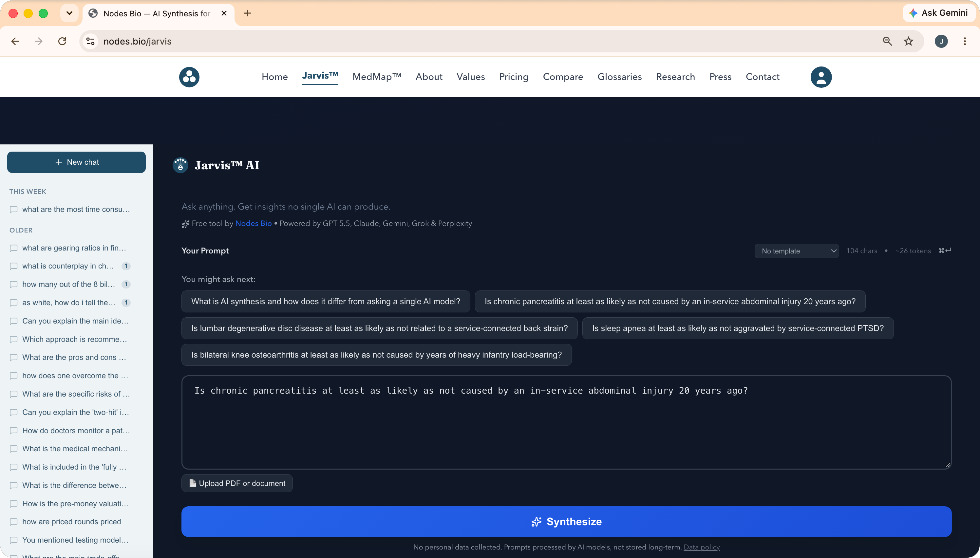
Task: Select the bilateral knee osteoarthritis suggestion chip
Action: (376, 355)
